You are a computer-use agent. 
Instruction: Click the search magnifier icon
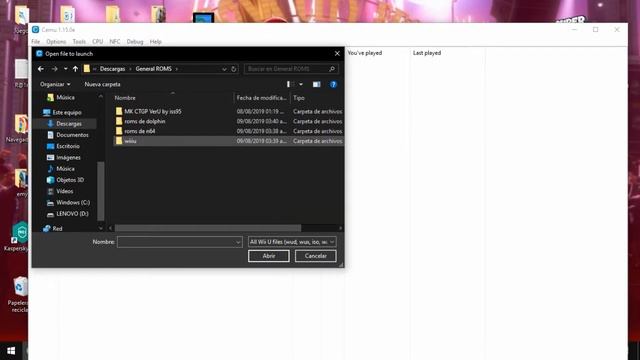point(332,69)
